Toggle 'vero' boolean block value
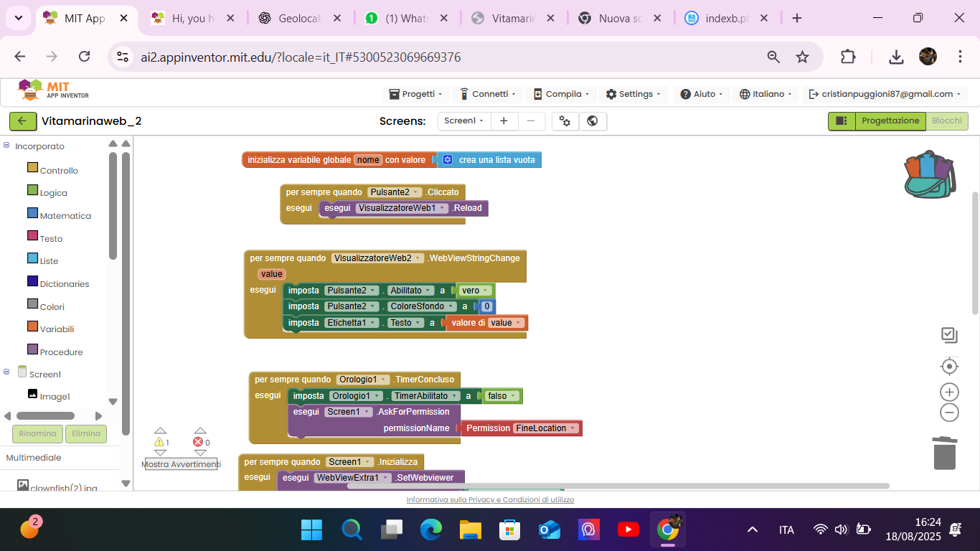Viewport: 980px width, 551px height. click(x=476, y=291)
